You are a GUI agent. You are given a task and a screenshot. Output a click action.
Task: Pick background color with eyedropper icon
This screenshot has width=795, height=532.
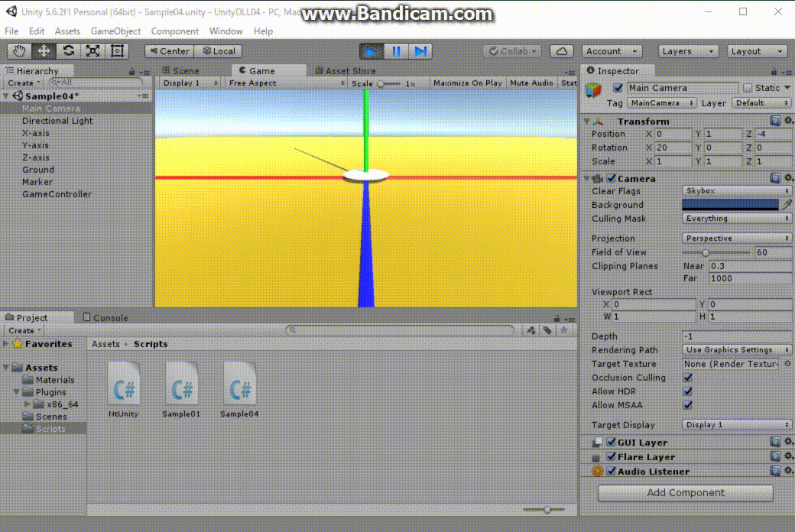pyautogui.click(x=787, y=205)
